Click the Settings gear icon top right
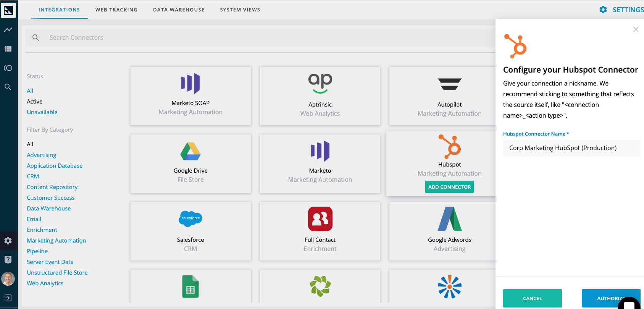Image resolution: width=644 pixels, height=309 pixels. [603, 10]
